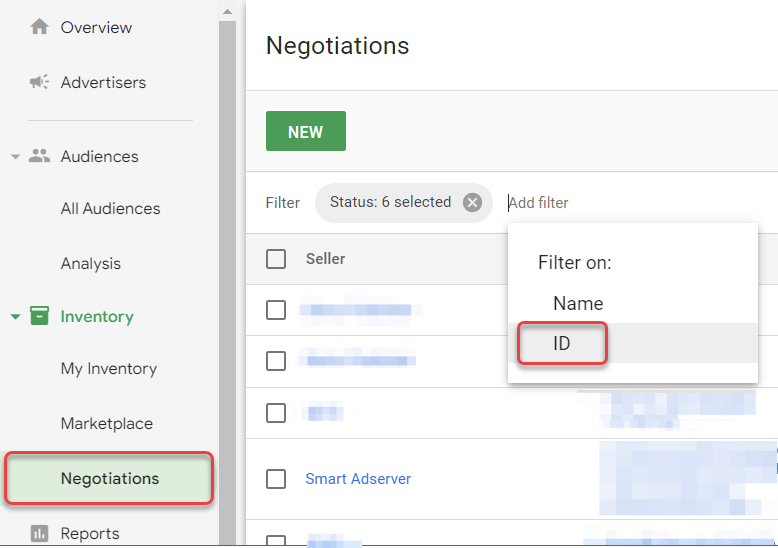Click the Reports bar chart icon
The height and width of the screenshot is (548, 778).
[x=40, y=533]
